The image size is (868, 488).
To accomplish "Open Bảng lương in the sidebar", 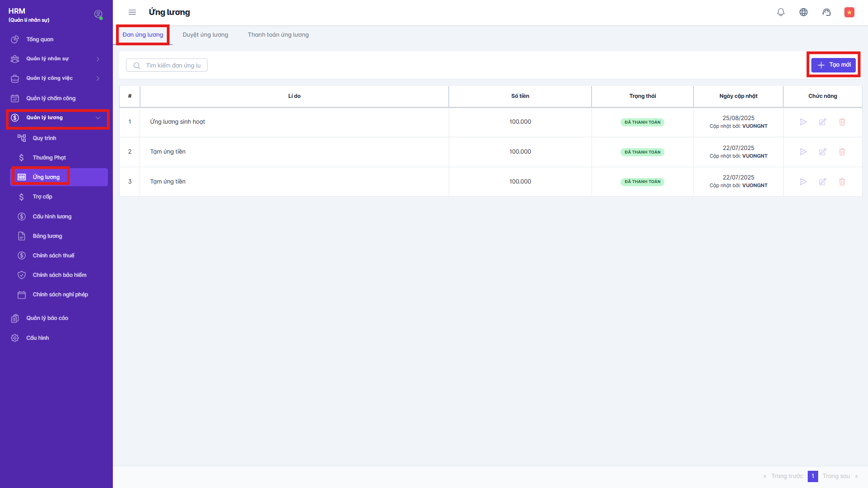I will tap(47, 236).
